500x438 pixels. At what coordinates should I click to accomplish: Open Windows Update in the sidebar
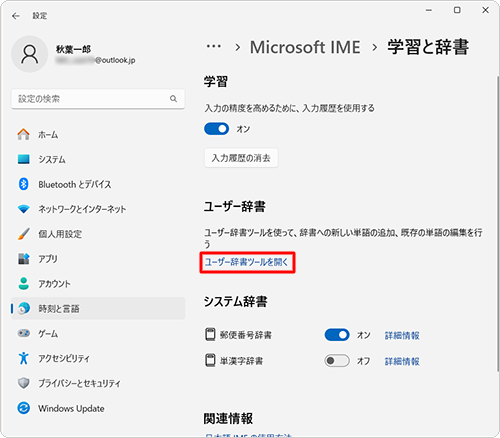(98, 408)
